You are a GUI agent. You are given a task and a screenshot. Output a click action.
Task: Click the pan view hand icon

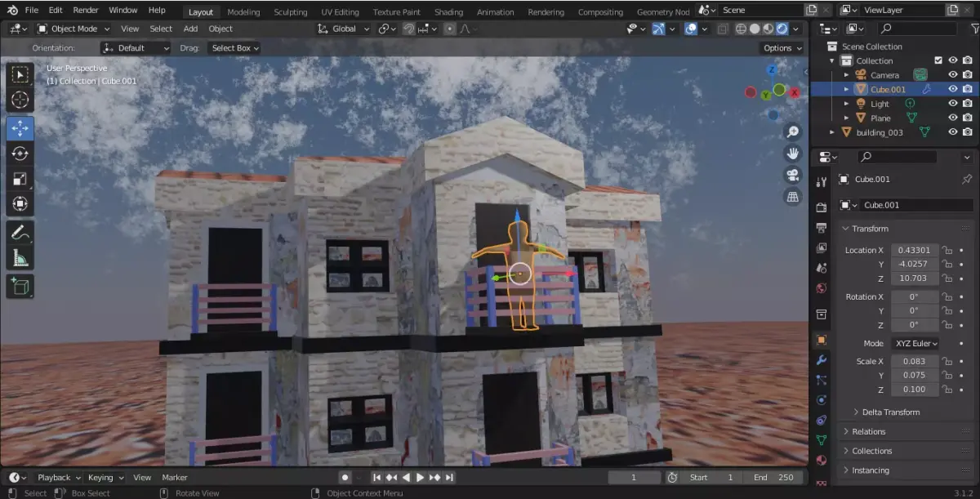point(792,154)
